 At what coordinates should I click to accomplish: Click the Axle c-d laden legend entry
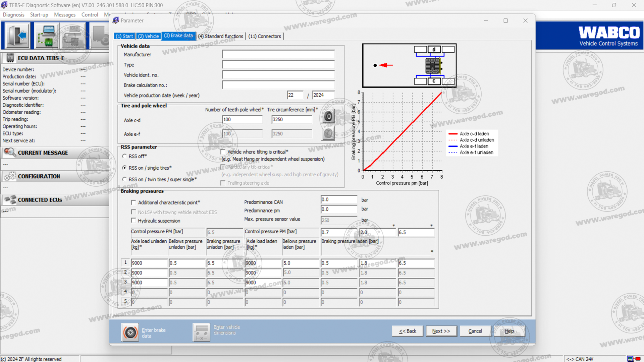coord(474,134)
